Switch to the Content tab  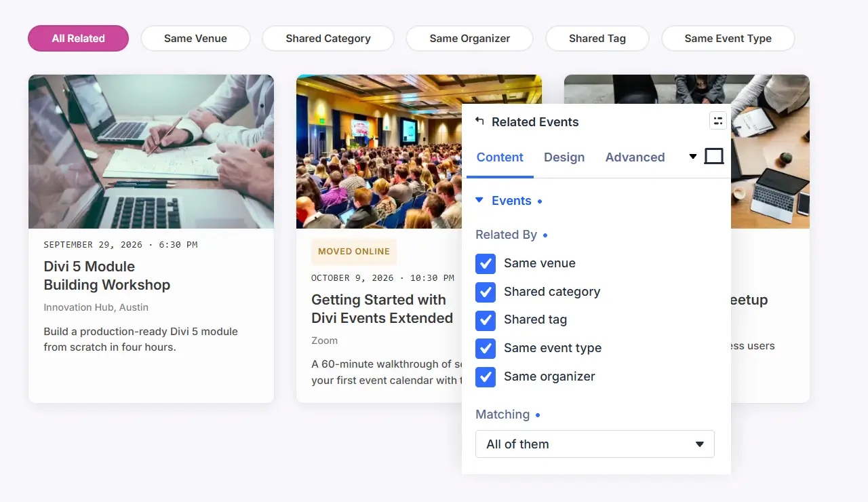point(500,157)
